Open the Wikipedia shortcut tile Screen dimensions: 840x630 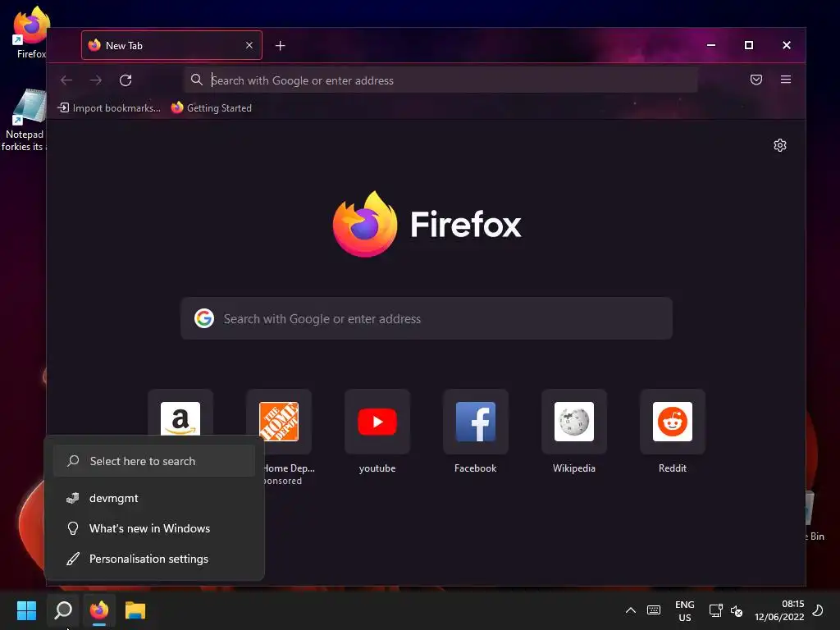[574, 422]
